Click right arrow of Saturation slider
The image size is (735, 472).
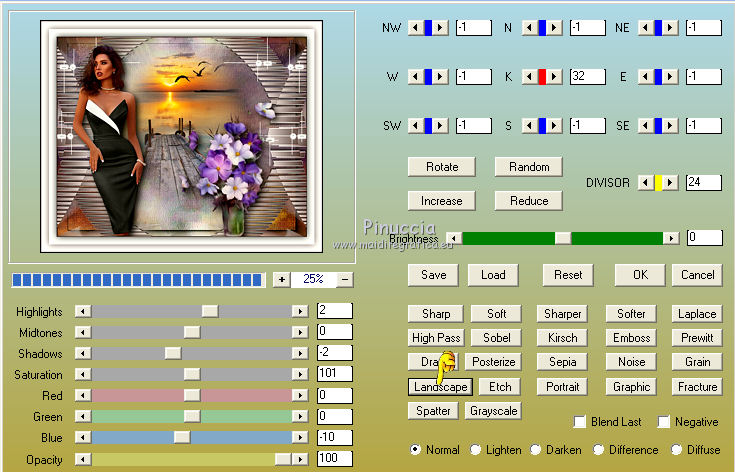pyautogui.click(x=300, y=374)
